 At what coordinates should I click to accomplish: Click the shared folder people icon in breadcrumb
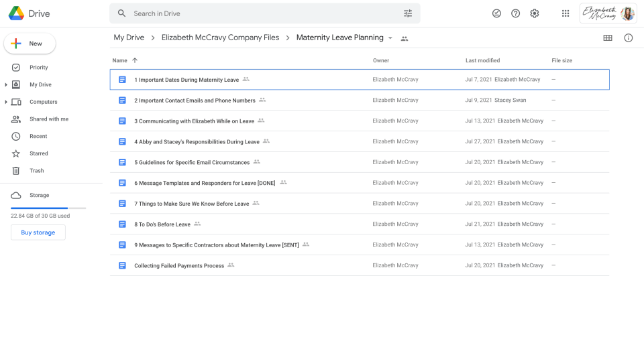tap(405, 39)
